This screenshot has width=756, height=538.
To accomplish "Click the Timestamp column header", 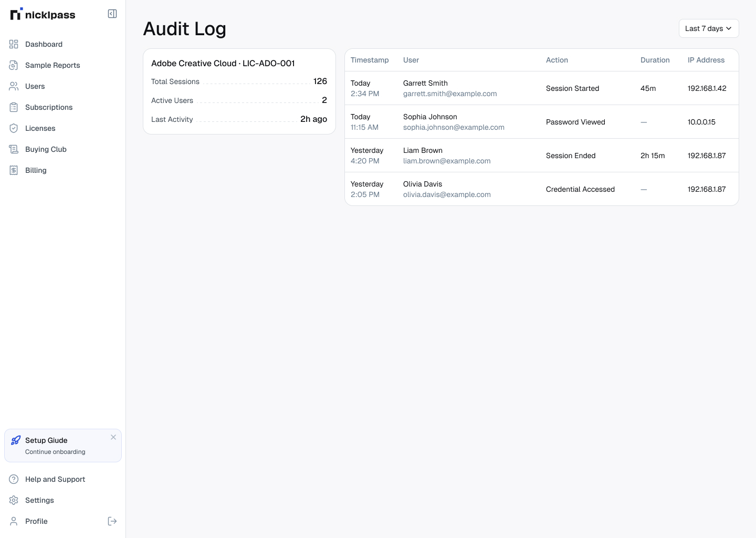I will pos(370,60).
